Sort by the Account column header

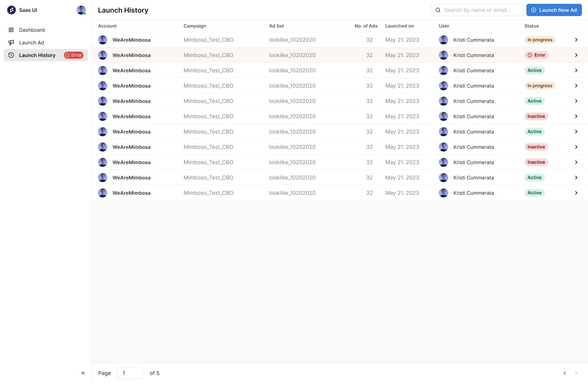pyautogui.click(x=107, y=26)
